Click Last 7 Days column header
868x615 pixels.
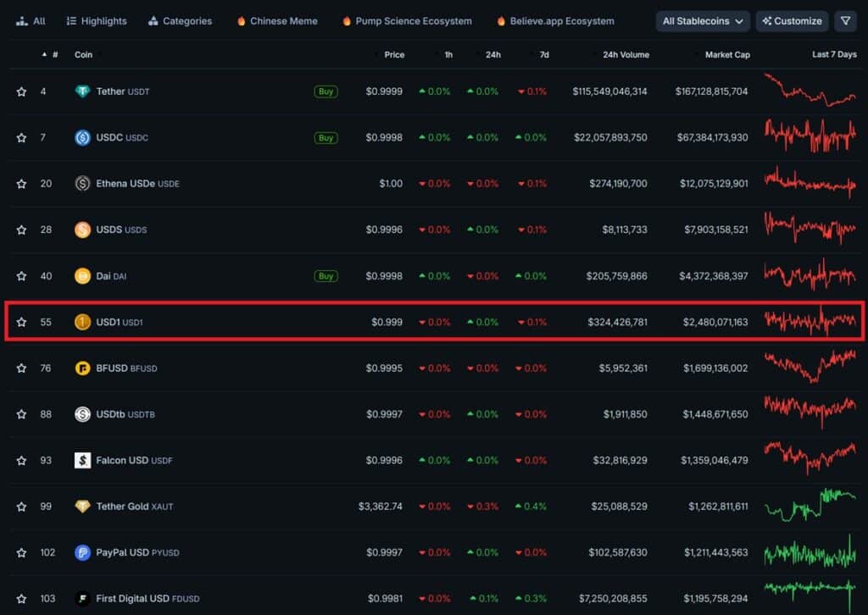click(834, 55)
